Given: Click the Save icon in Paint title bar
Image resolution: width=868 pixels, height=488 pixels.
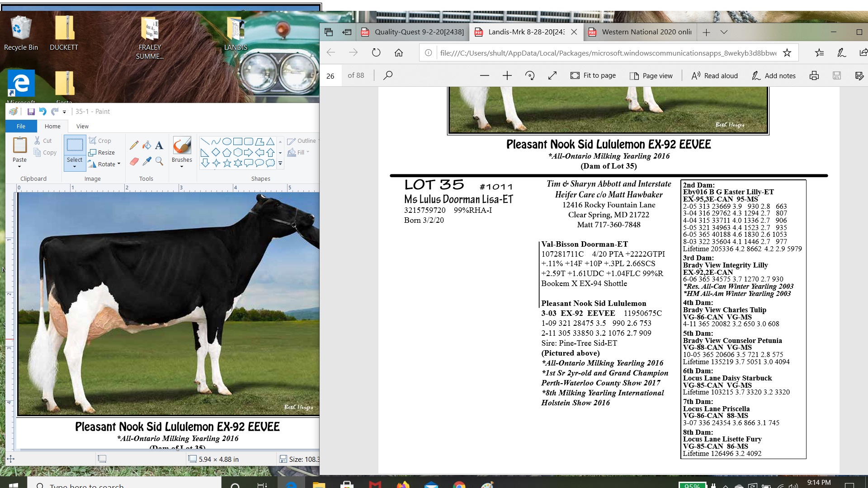Looking at the screenshot, I should (x=31, y=112).
